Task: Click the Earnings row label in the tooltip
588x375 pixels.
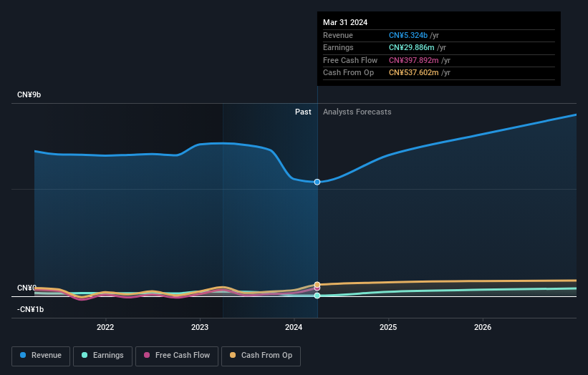Action: [x=338, y=47]
